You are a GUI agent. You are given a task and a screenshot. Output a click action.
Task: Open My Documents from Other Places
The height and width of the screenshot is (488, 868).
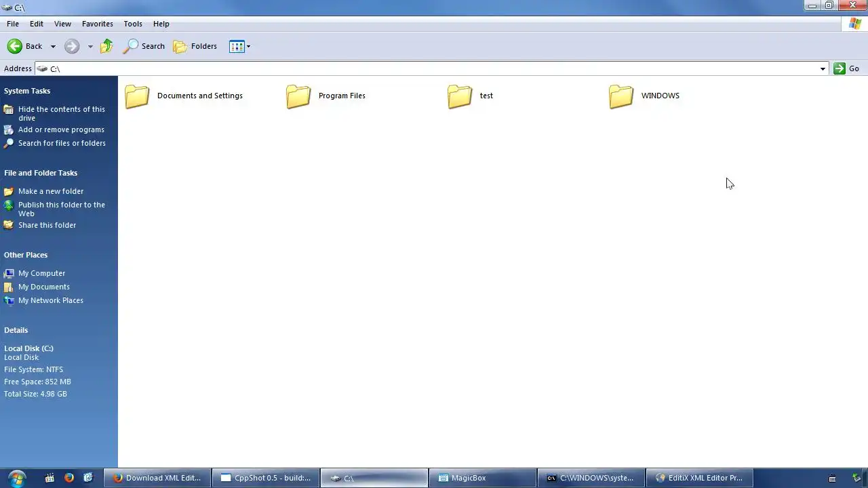pyautogui.click(x=43, y=287)
